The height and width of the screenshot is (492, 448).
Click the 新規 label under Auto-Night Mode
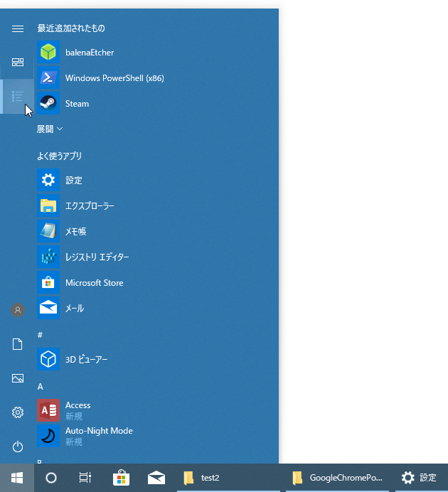74,442
